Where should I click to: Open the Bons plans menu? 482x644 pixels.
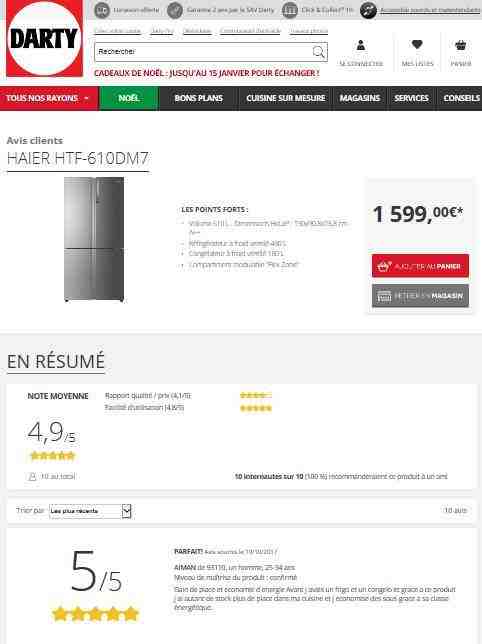tap(198, 98)
